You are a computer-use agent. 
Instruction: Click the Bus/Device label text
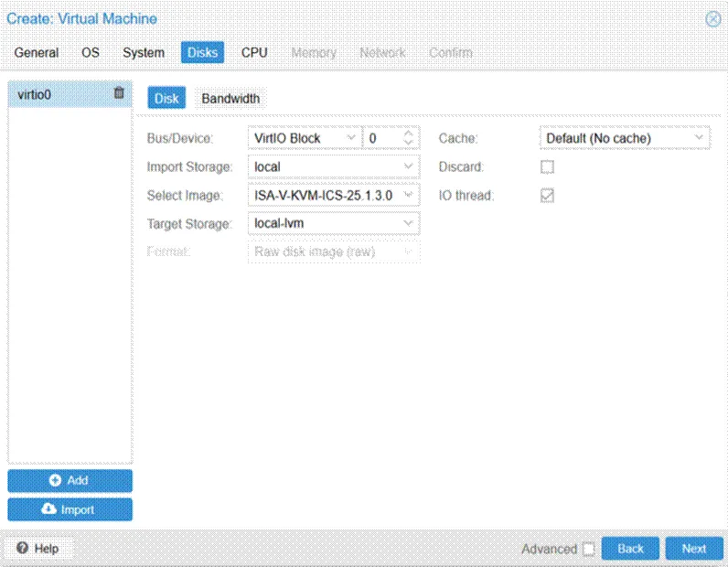coord(179,138)
